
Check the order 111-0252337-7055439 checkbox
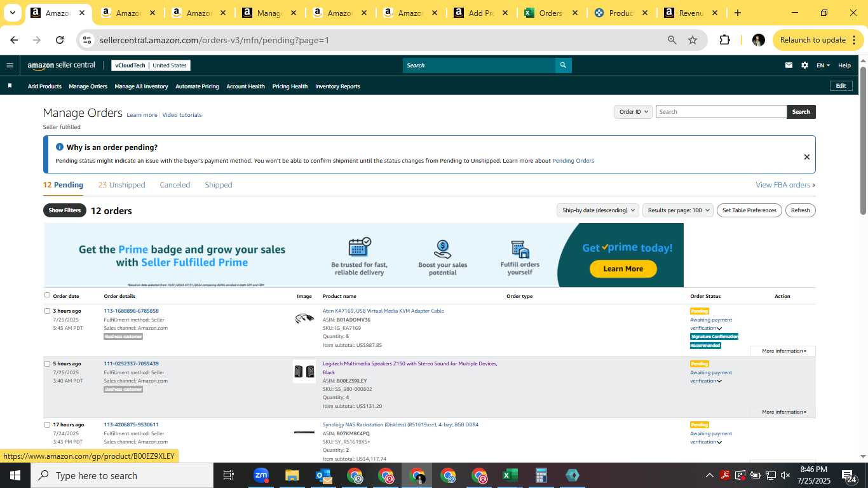click(x=47, y=363)
